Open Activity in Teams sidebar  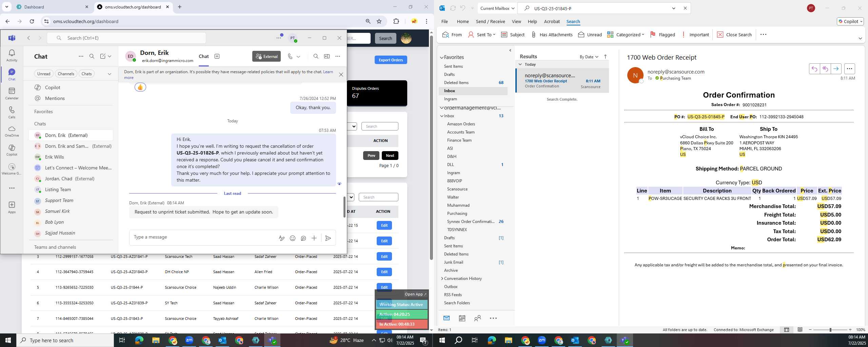pyautogui.click(x=12, y=56)
